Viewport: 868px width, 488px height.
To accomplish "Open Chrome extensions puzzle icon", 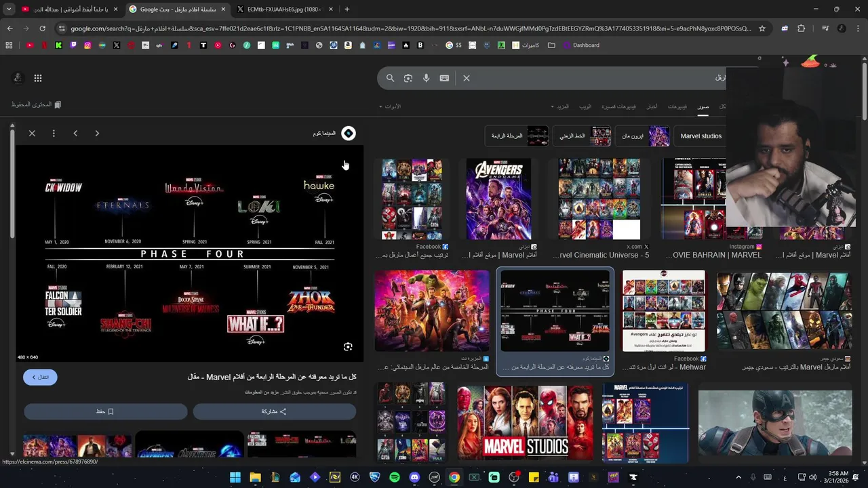I will tap(801, 28).
